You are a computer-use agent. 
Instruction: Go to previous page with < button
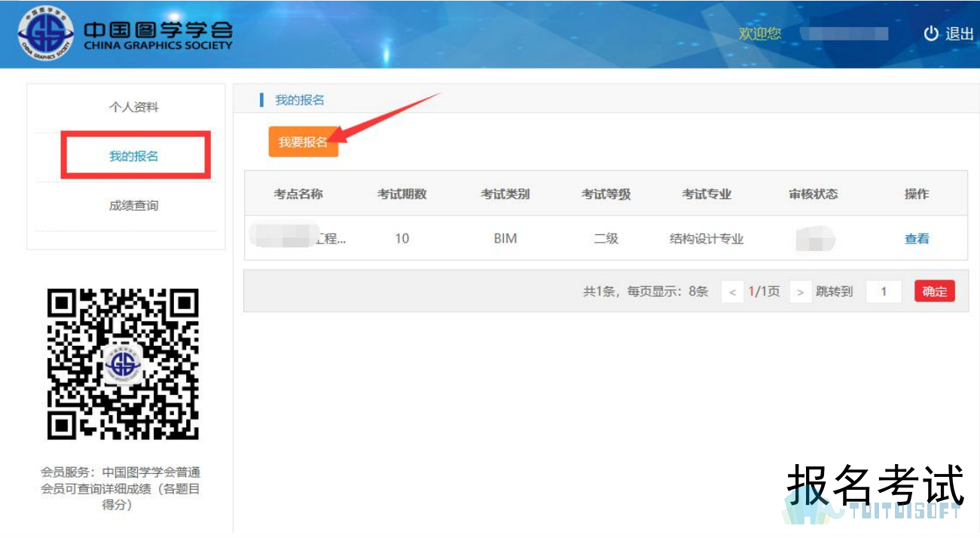point(732,292)
